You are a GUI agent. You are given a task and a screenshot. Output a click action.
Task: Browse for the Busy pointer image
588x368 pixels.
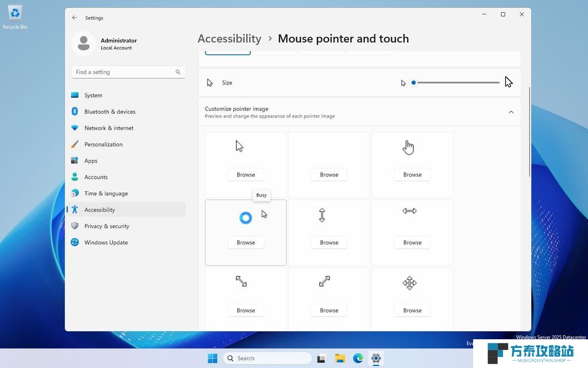click(x=246, y=243)
